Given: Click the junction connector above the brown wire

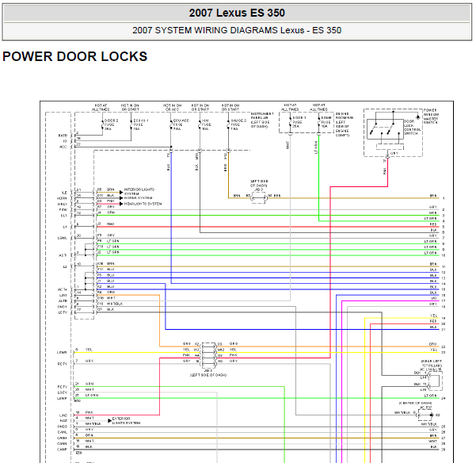Looking at the screenshot, I should click(x=259, y=197).
